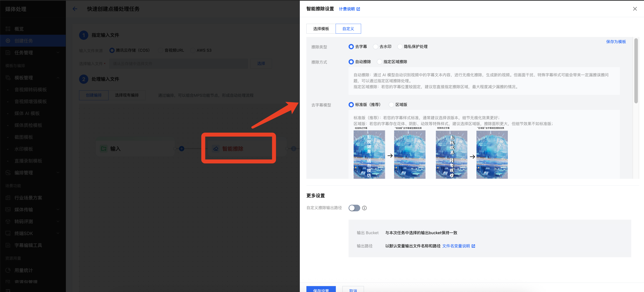Open billing info external link icon
Screen dimensions: 644x292
(x=358, y=9)
